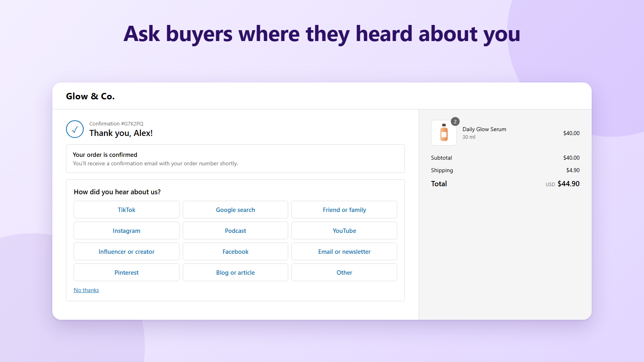Viewport: 644px width, 362px height.
Task: Select the Other option
Action: click(344, 272)
